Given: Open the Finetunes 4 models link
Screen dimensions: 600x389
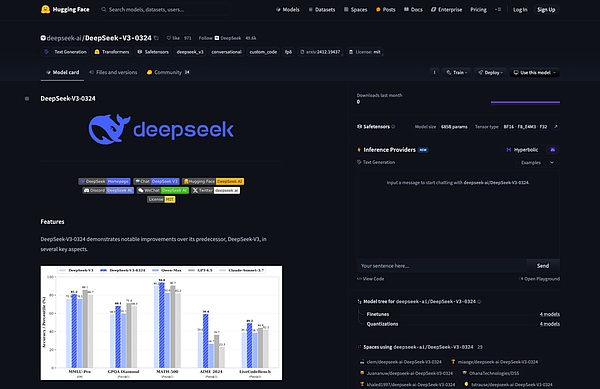Looking at the screenshot, I should pos(549,314).
